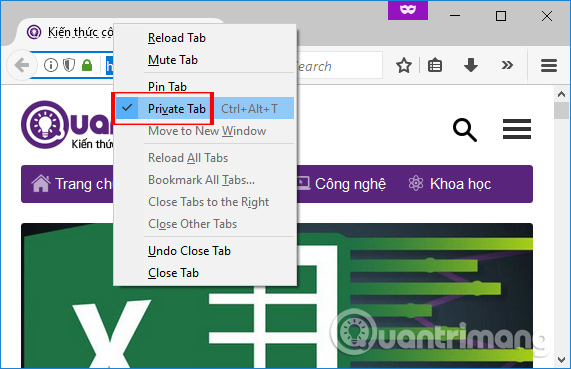Show bookmarks list icon in toolbar
The height and width of the screenshot is (369, 571).
[435, 66]
